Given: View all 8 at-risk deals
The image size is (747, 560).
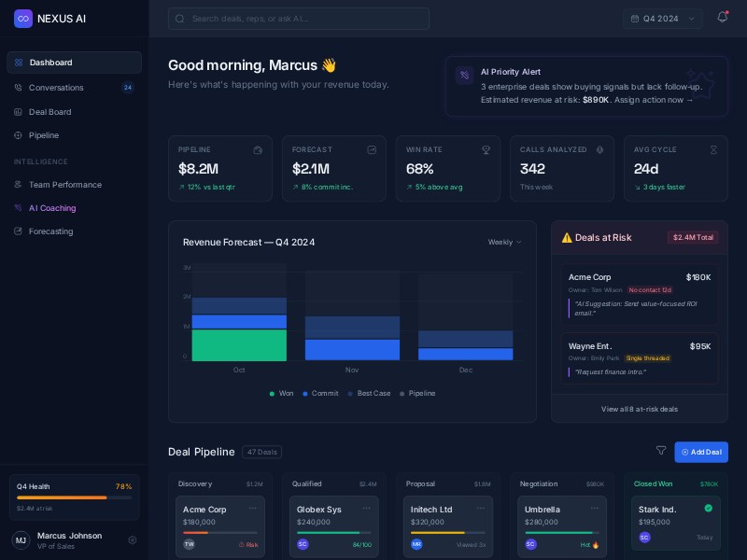Looking at the screenshot, I should click(639, 409).
